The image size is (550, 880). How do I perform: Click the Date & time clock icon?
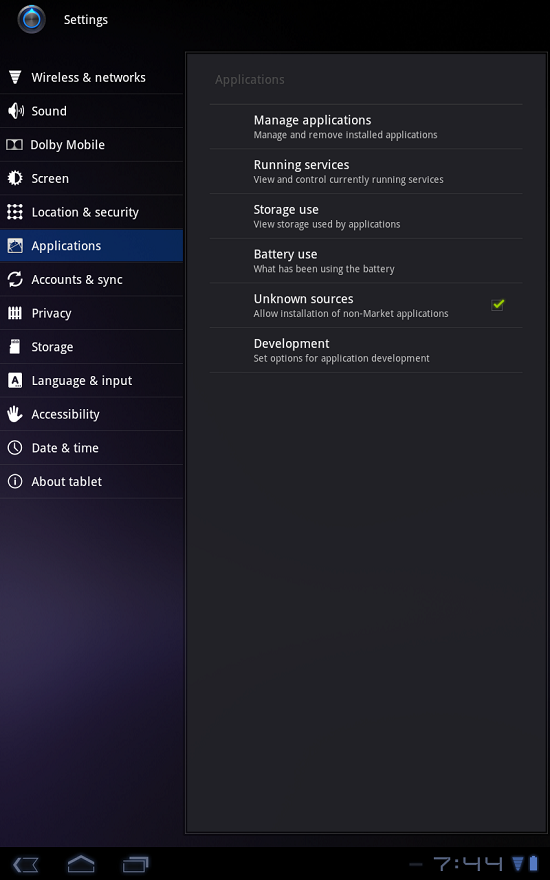point(15,447)
